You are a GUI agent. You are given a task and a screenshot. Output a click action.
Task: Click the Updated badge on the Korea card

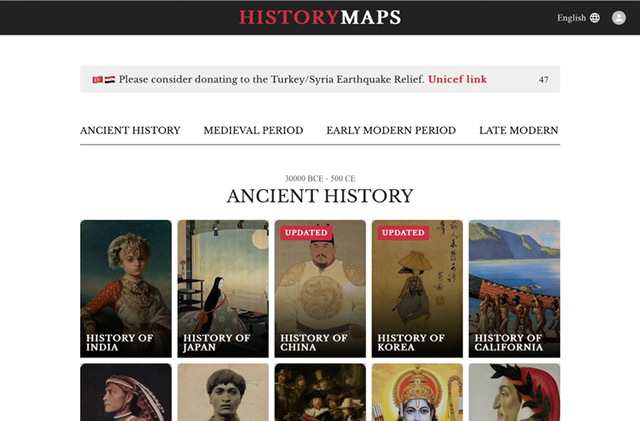[x=403, y=232]
